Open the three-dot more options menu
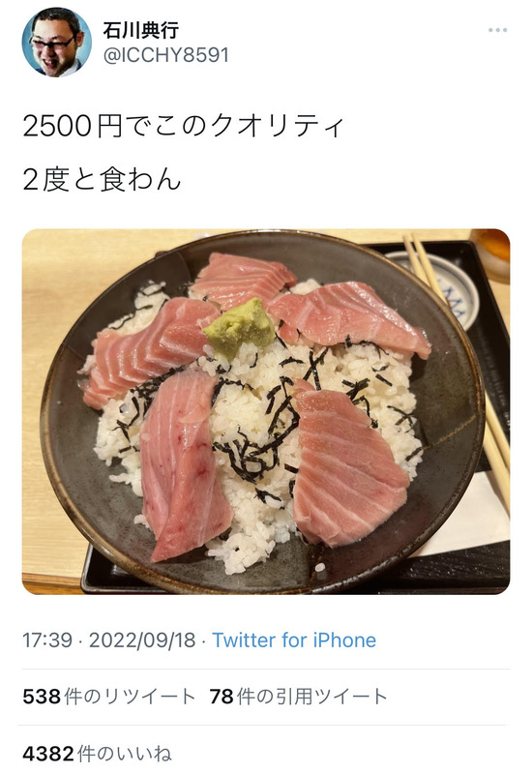Viewport: 532px width, 774px height. point(497,30)
